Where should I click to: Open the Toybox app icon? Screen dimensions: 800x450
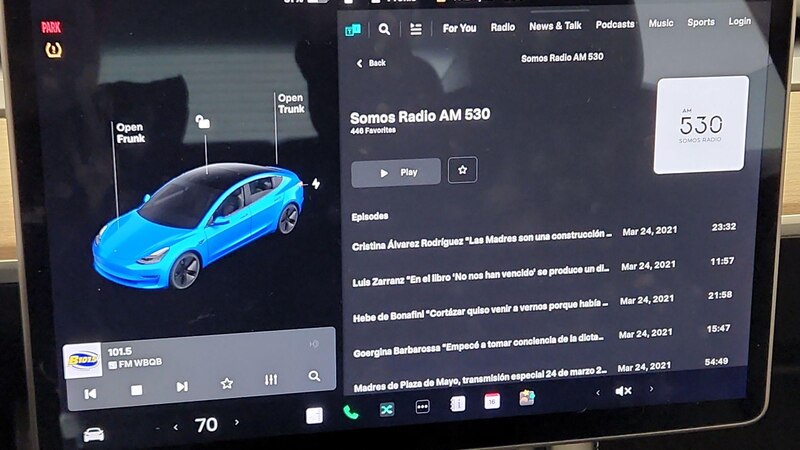(x=527, y=398)
